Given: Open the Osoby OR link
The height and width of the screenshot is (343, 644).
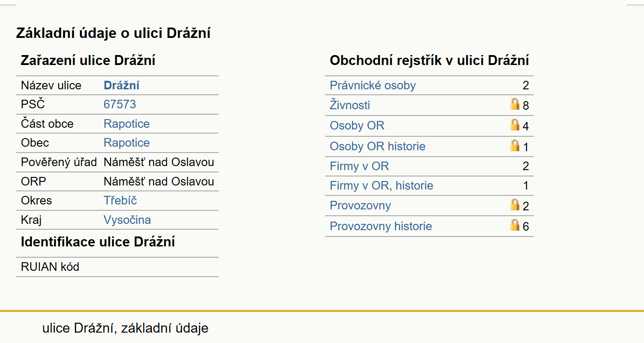Looking at the screenshot, I should pos(357,125).
